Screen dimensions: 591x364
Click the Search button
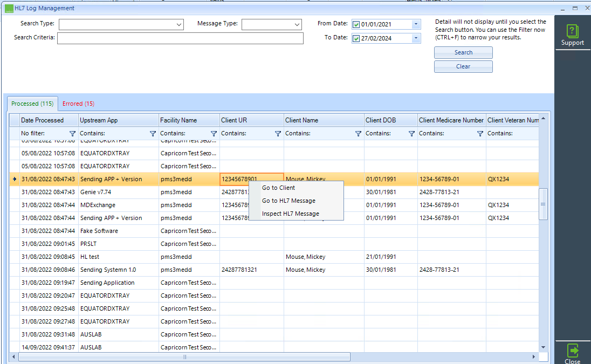463,52
